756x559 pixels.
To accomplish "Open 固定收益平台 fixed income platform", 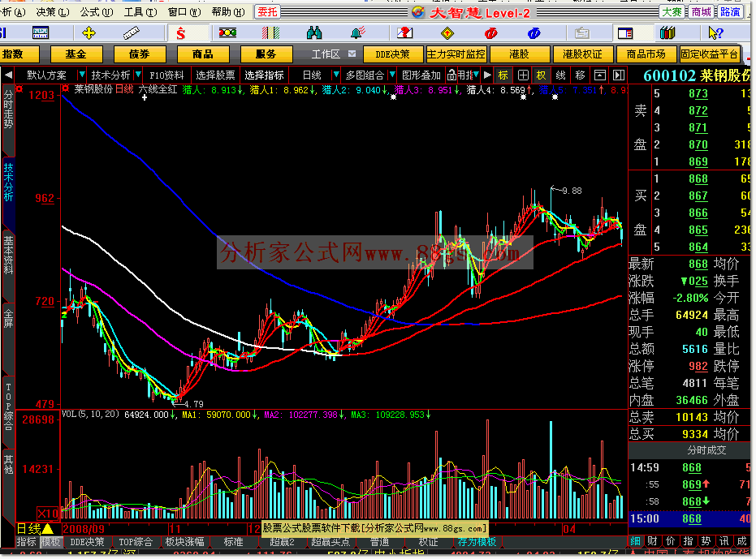I will 709,54.
